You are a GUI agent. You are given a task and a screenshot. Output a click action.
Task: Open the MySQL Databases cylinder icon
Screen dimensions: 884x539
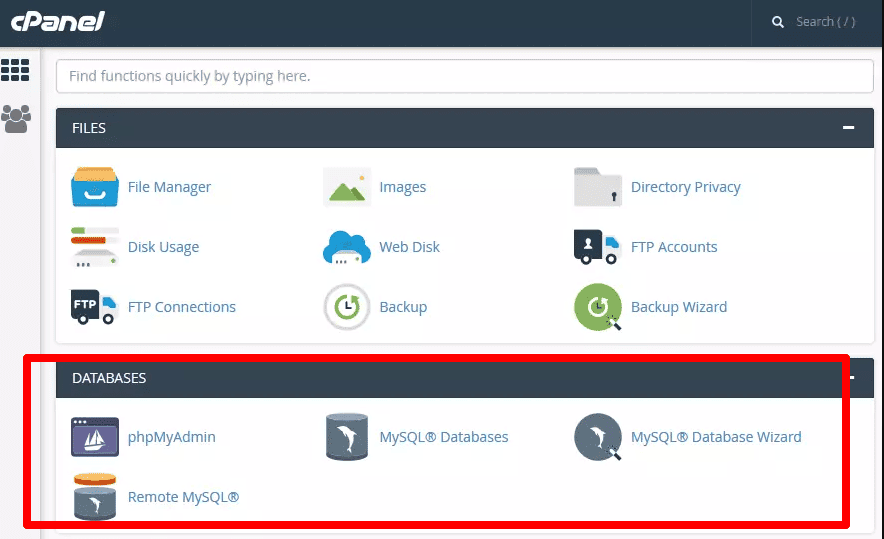click(347, 437)
